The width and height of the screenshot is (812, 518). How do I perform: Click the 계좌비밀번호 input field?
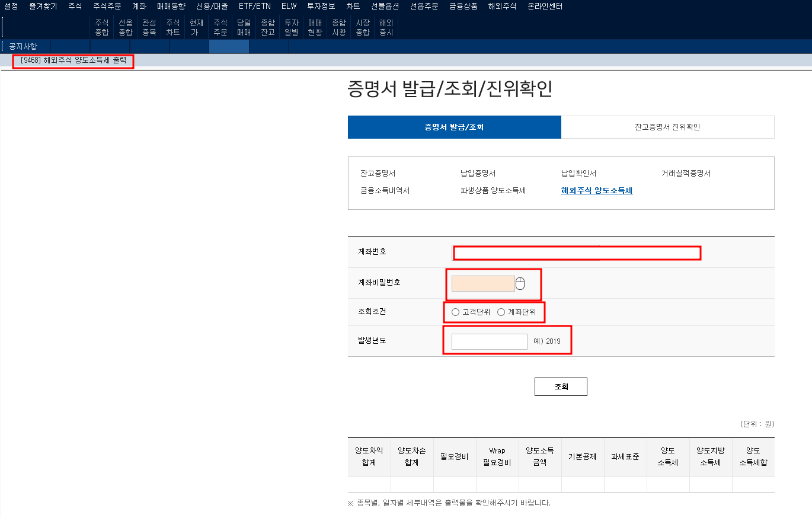(483, 283)
